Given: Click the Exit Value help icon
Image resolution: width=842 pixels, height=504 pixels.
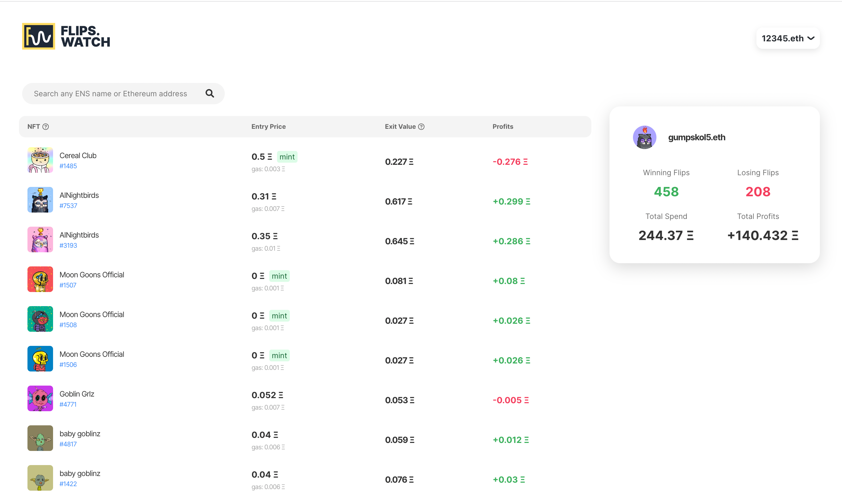Looking at the screenshot, I should 421,127.
